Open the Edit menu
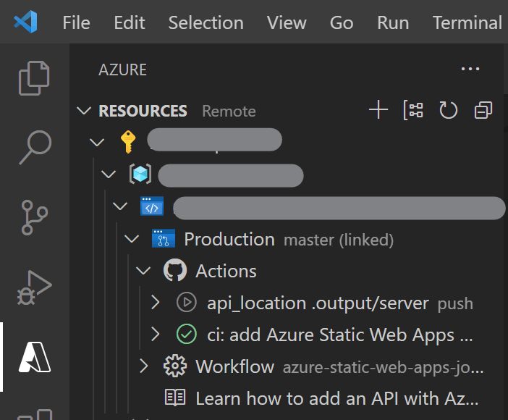This screenshot has height=420, width=508. (x=130, y=22)
